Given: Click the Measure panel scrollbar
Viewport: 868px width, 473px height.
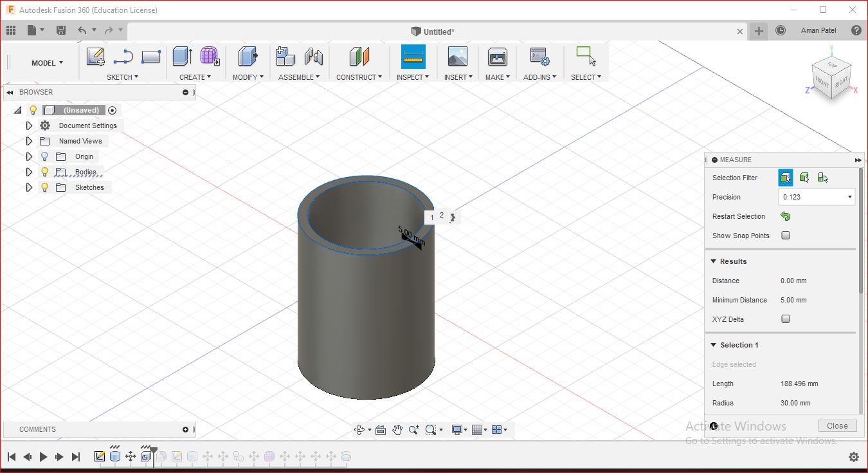Looking at the screenshot, I should click(x=861, y=231).
